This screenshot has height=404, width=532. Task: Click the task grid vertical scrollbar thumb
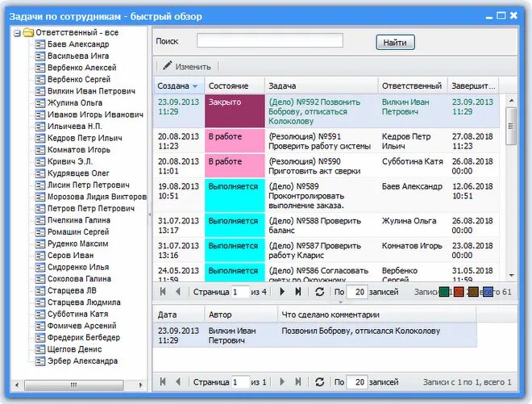(x=511, y=126)
